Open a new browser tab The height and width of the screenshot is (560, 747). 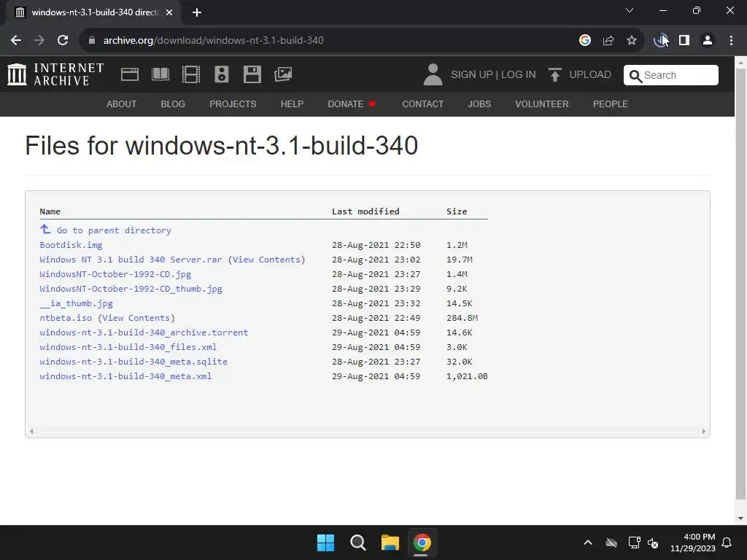pyautogui.click(x=197, y=12)
